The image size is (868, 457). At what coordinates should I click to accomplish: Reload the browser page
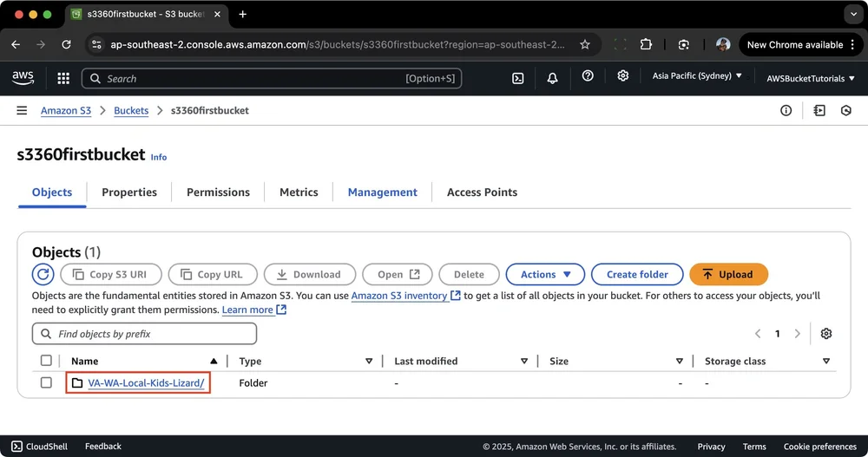pyautogui.click(x=67, y=44)
